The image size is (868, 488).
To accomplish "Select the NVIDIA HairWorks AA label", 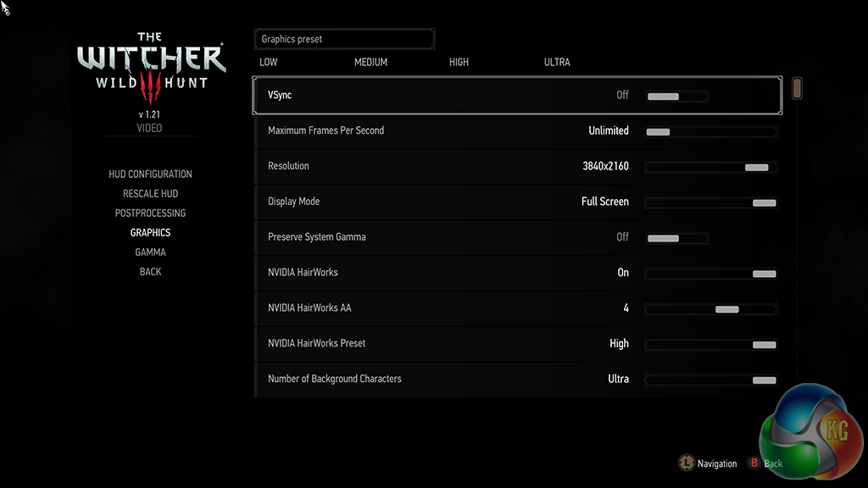I will pyautogui.click(x=309, y=308).
